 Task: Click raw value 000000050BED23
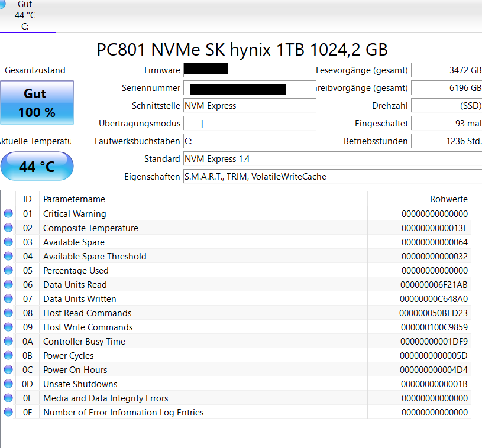coord(434,313)
